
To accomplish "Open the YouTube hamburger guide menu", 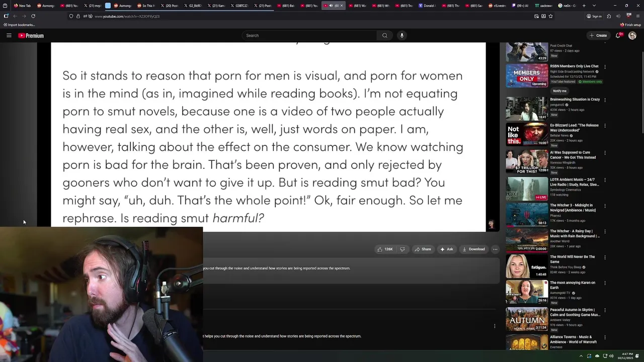I will point(9,36).
